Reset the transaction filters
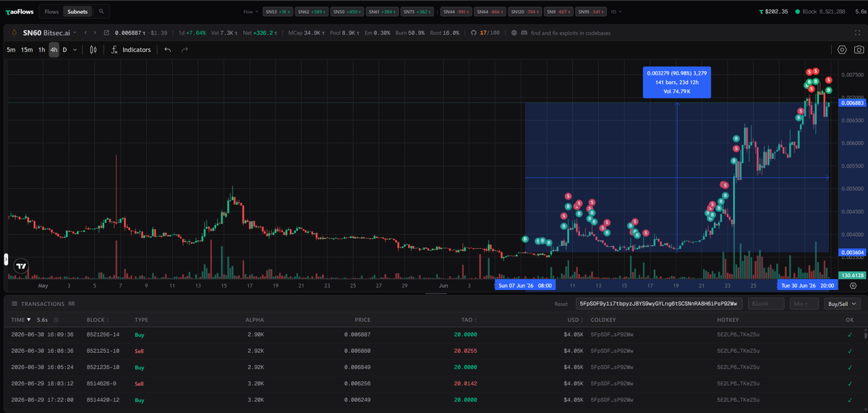 [561, 304]
